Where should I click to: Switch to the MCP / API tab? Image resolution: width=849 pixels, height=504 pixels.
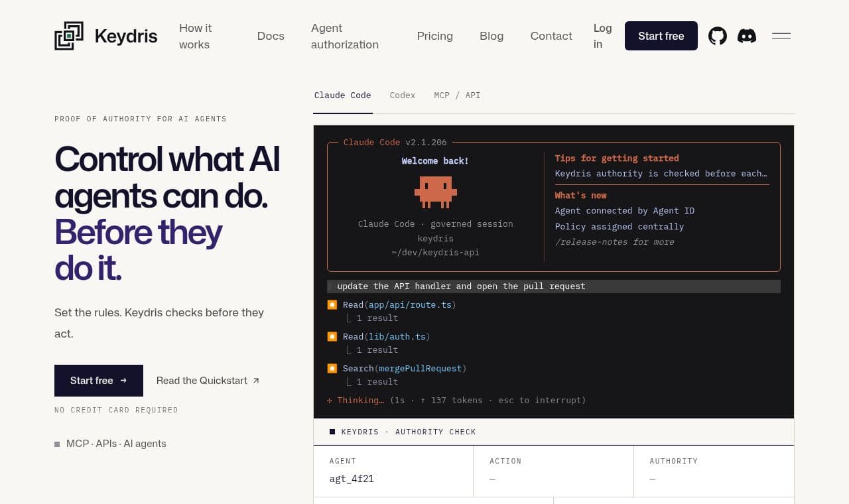pos(457,95)
